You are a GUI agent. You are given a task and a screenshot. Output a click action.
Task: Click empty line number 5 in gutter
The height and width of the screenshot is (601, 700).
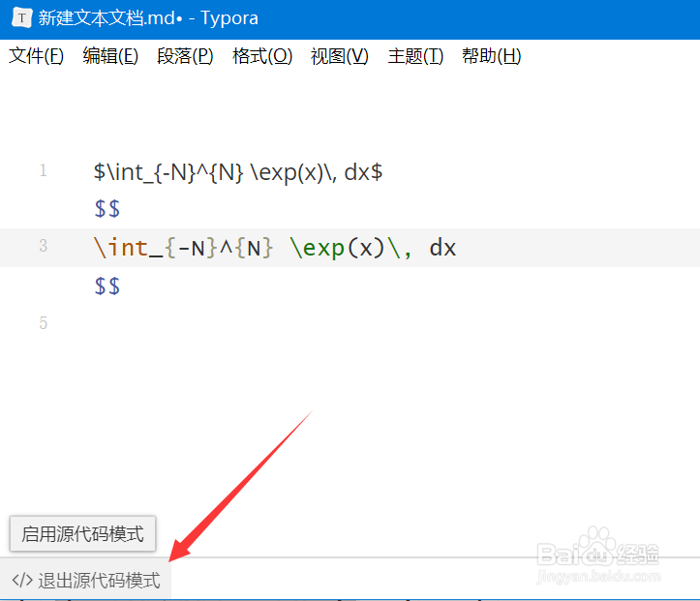tap(44, 322)
